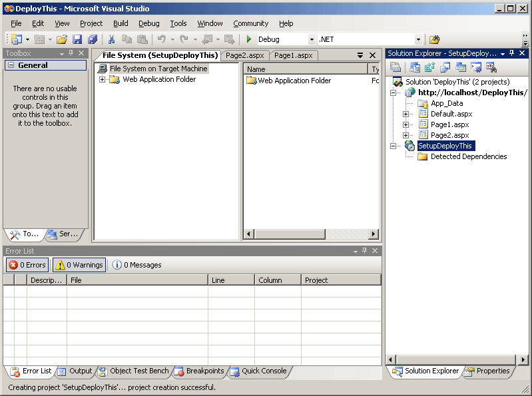Click the file list horizontal scrollbar thumb
The width and height of the screenshot is (532, 396).
pyautogui.click(x=290, y=234)
